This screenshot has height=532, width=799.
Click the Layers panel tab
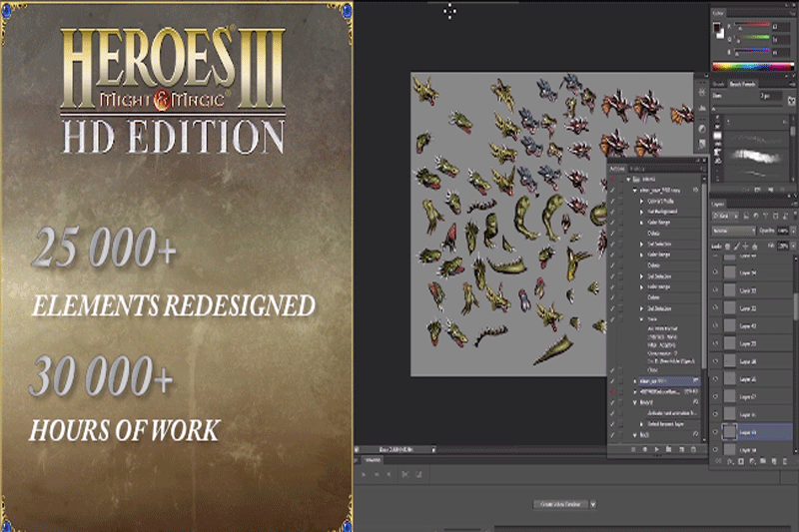coord(718,204)
